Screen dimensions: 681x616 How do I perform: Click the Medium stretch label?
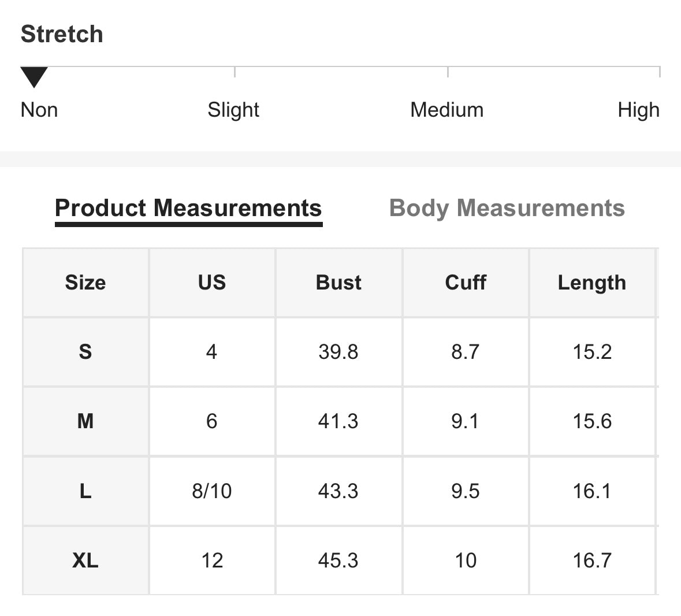[x=446, y=110]
